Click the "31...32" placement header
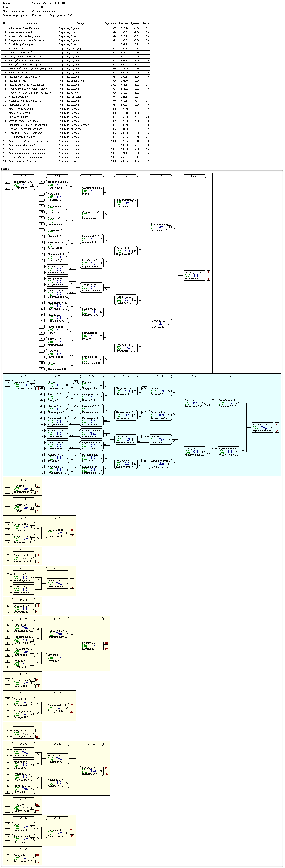This screenshot has height=868, width=285. pyautogui.click(x=23, y=849)
